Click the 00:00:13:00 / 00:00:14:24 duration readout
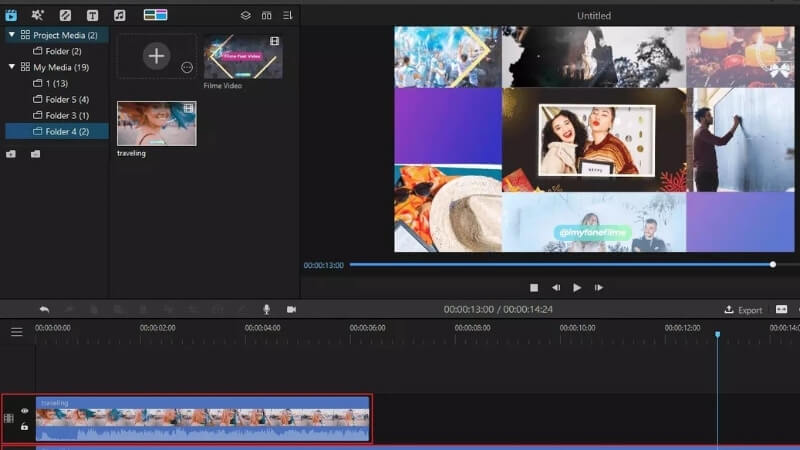The width and height of the screenshot is (800, 450). coord(498,309)
